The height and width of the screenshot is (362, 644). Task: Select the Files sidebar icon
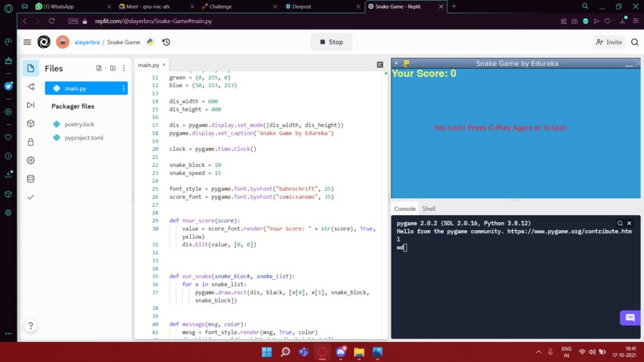[x=31, y=68]
